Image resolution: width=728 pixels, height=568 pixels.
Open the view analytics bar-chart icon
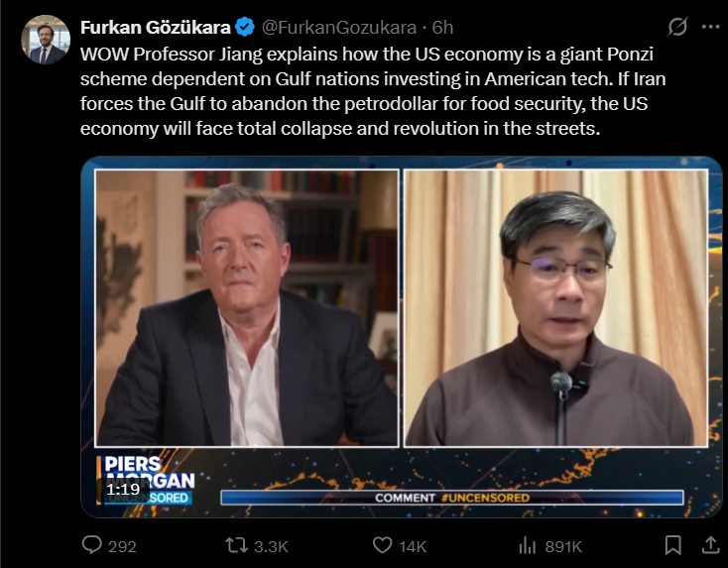527,545
